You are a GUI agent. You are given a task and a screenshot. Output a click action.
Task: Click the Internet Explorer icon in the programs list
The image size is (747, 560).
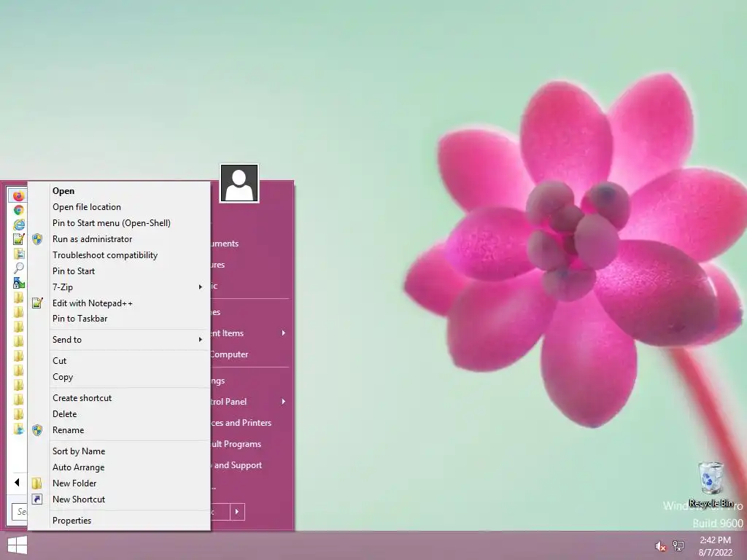[18, 225]
